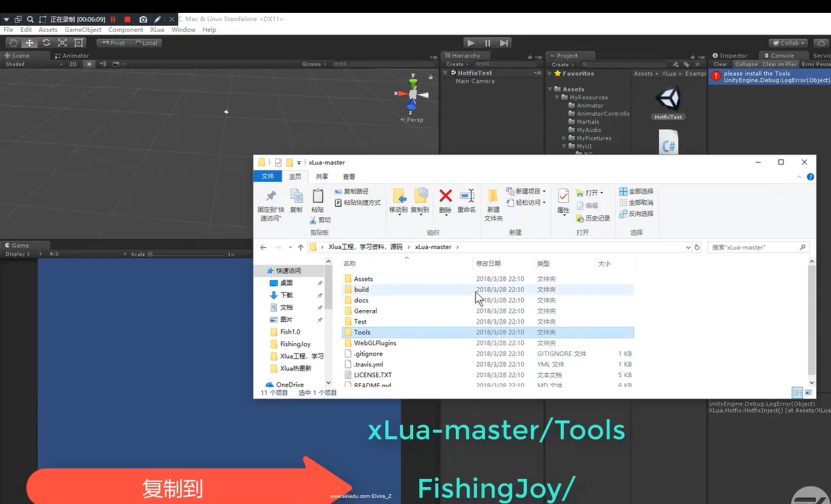The image size is (831, 504).
Task: Click Rename (重命名) in Explorer ribbon
Action: [467, 201]
